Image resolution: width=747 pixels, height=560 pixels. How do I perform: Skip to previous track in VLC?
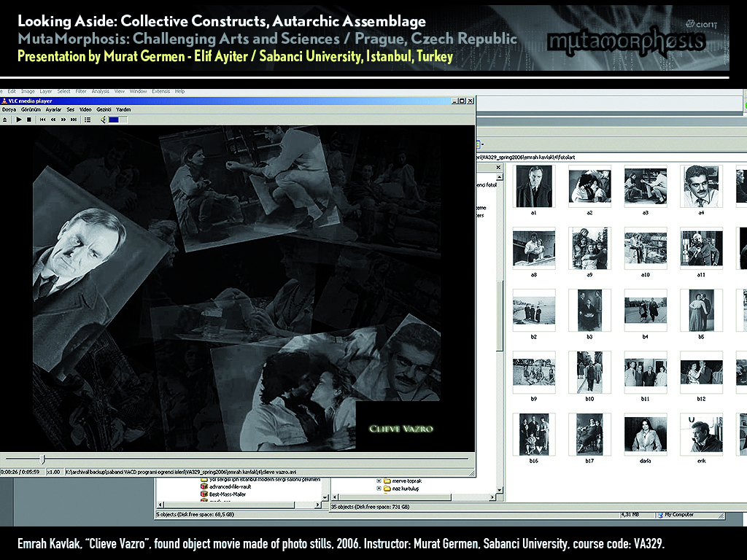(x=43, y=119)
